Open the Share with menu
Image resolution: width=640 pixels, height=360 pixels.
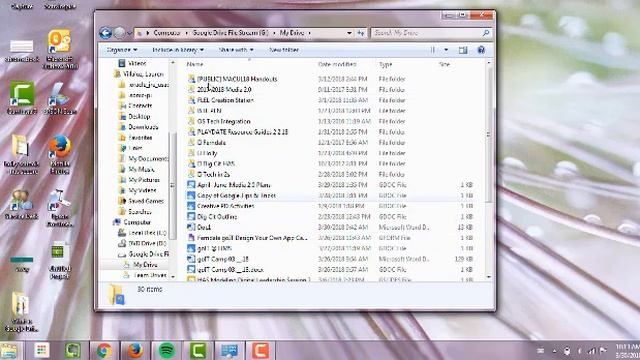(236, 50)
